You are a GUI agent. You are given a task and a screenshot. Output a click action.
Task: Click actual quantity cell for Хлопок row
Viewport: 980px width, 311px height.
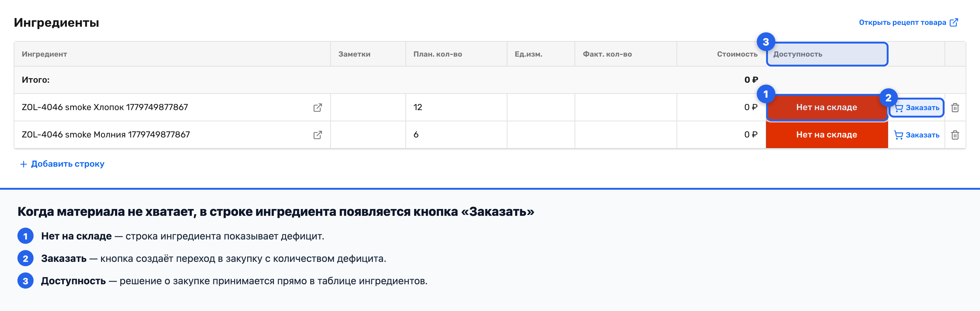(626, 107)
